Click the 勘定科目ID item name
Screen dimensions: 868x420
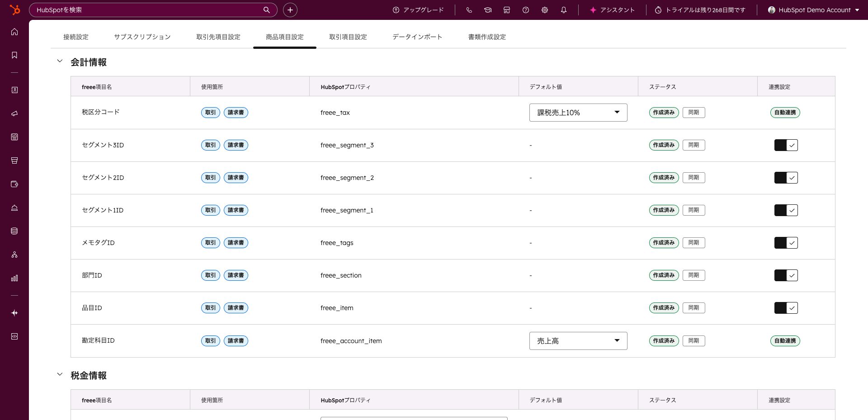(x=98, y=340)
